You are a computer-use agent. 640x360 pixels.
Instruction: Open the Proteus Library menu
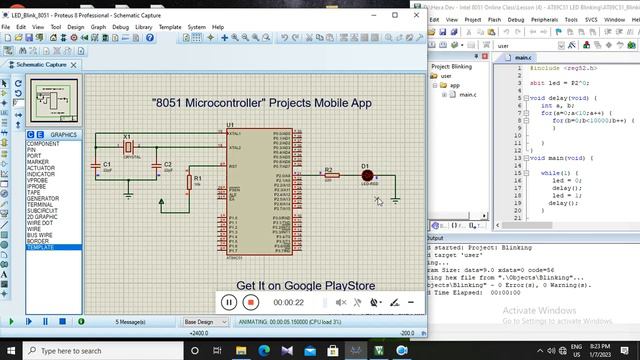(x=143, y=27)
